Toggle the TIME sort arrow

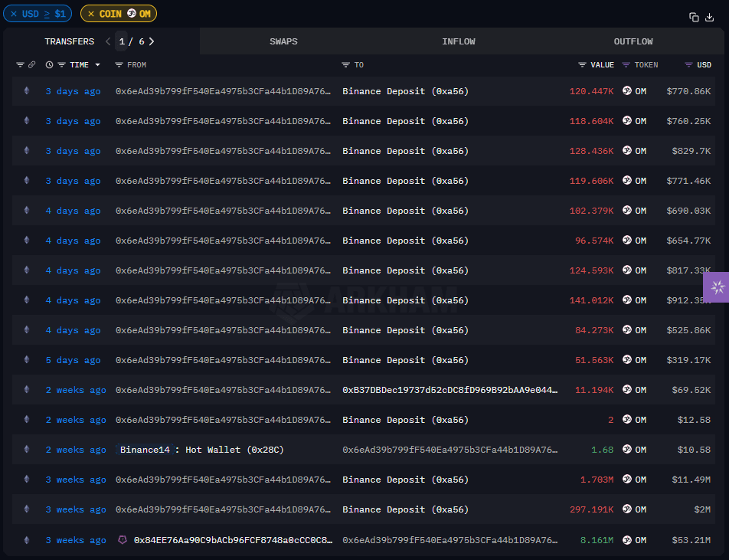[x=98, y=64]
